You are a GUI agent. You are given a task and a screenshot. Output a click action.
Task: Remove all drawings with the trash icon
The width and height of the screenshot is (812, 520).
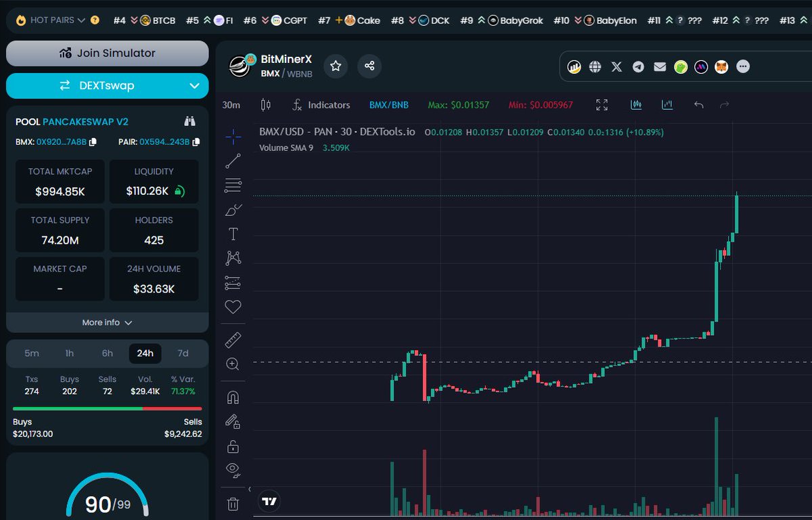click(x=233, y=504)
